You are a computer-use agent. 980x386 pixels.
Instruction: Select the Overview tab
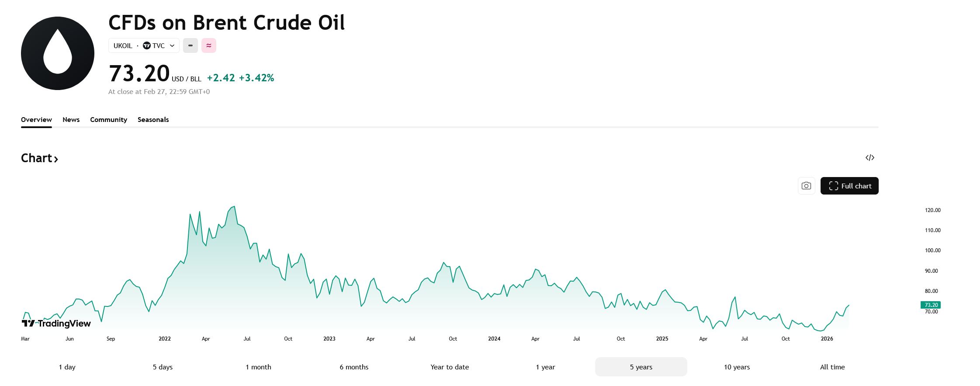pos(36,120)
